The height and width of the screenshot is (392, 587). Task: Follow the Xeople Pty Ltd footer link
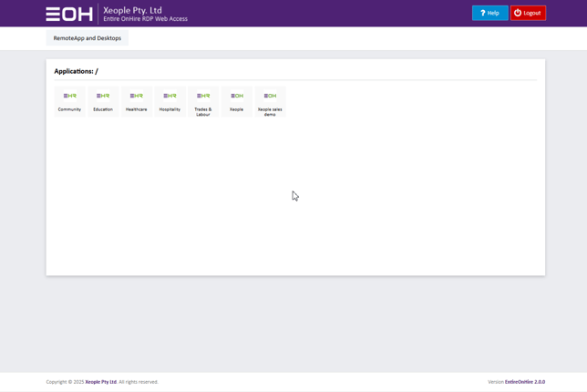pos(101,382)
